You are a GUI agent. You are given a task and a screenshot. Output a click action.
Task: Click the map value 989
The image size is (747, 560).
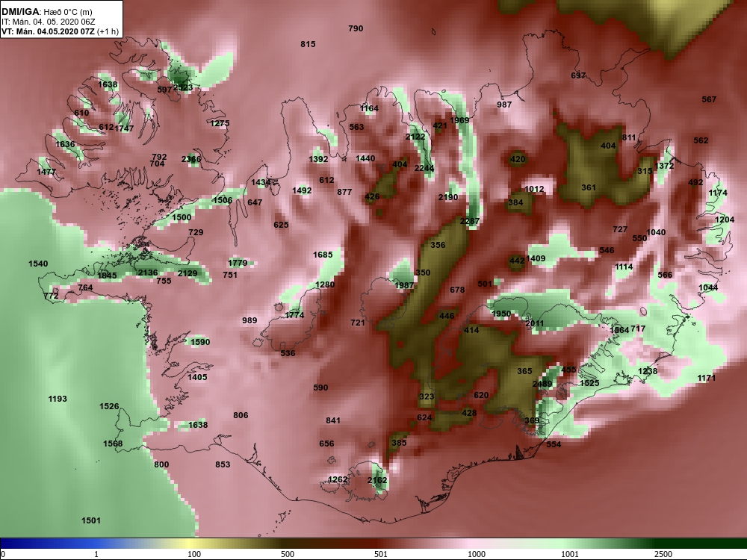click(249, 320)
